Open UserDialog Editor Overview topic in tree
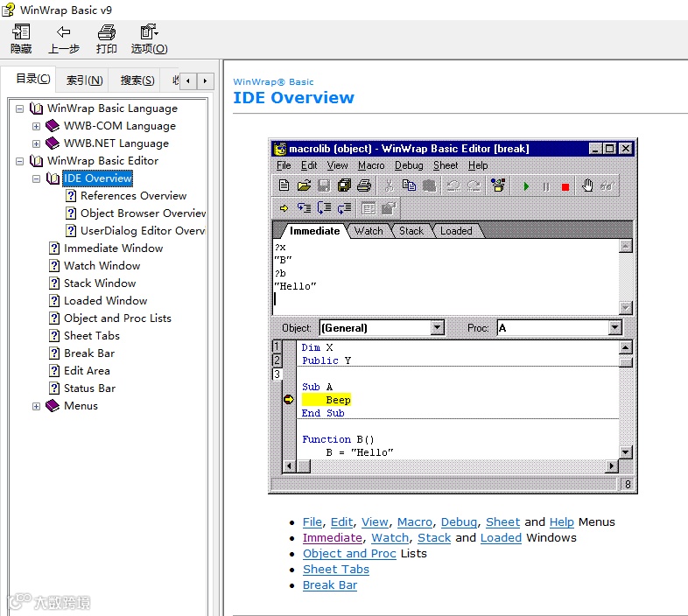The height and width of the screenshot is (616, 688). tap(143, 231)
